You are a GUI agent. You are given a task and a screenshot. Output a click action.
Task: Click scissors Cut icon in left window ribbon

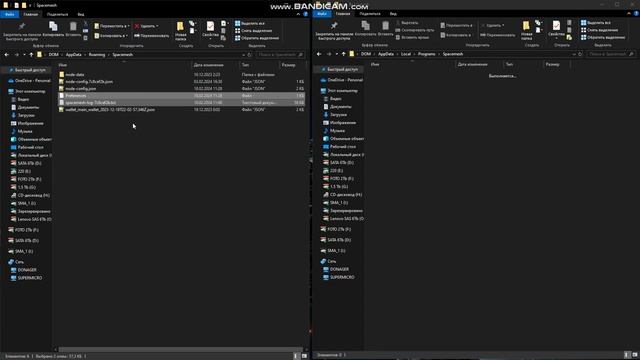point(85,24)
